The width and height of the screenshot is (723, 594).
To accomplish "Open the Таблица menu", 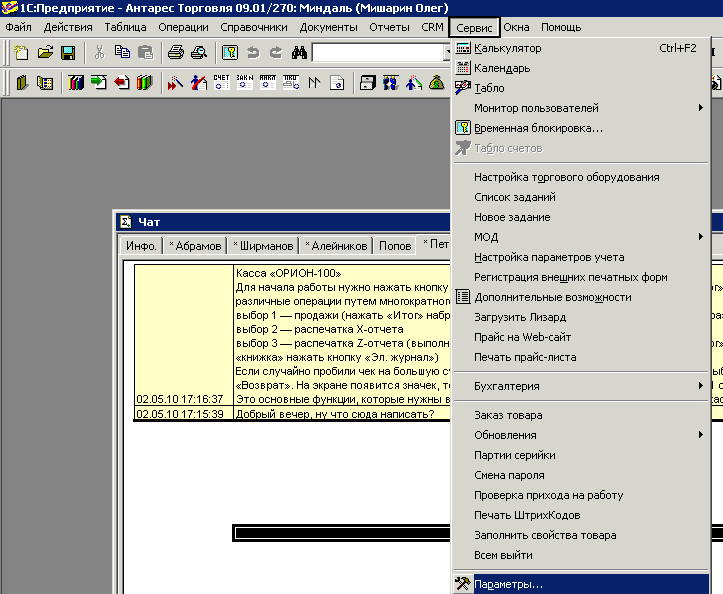I will point(125,27).
